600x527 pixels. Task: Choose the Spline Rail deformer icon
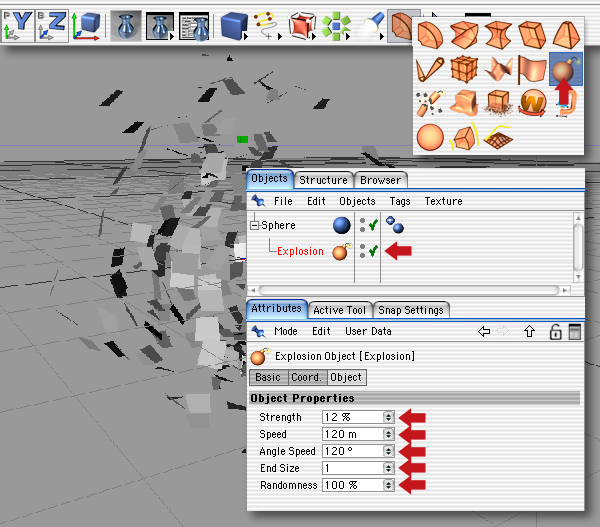pyautogui.click(x=498, y=137)
